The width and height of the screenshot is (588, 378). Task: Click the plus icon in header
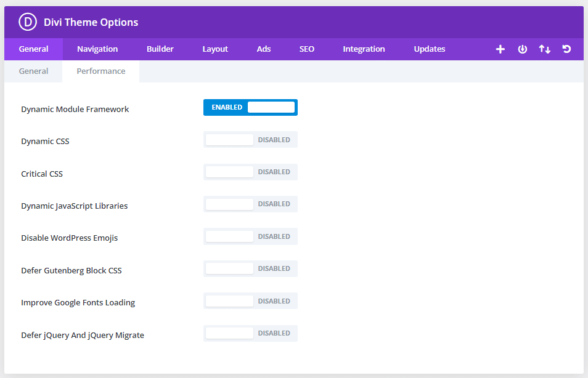pyautogui.click(x=500, y=49)
